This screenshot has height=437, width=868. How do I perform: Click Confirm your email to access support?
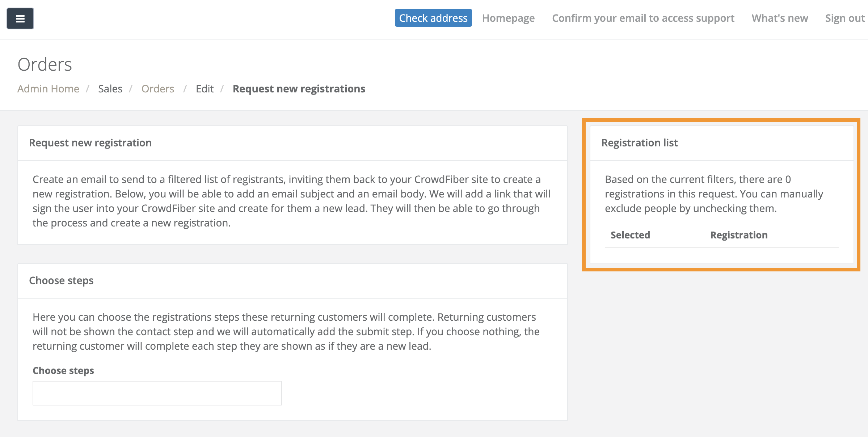click(x=643, y=18)
